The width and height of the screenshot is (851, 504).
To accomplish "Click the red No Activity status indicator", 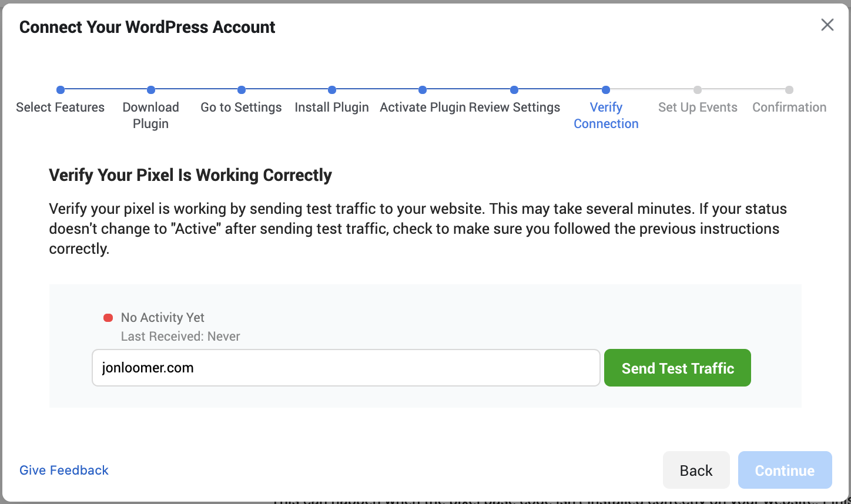I will coord(108,318).
